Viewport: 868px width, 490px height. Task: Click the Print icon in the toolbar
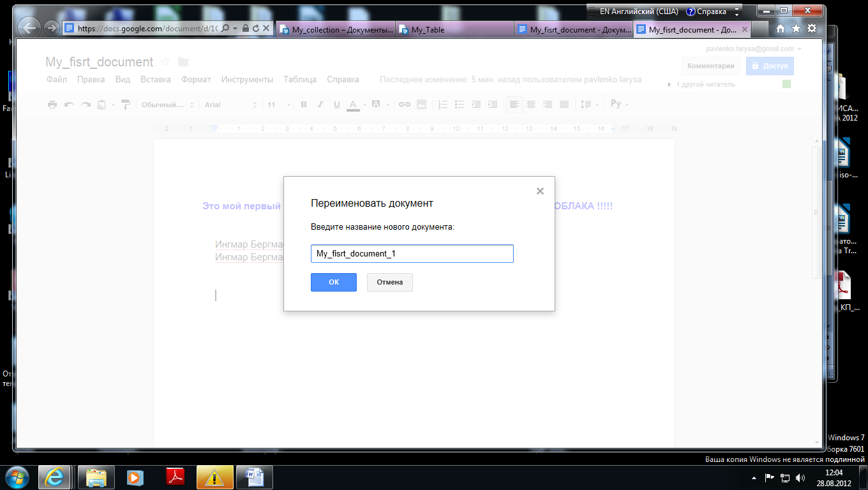[x=52, y=105]
